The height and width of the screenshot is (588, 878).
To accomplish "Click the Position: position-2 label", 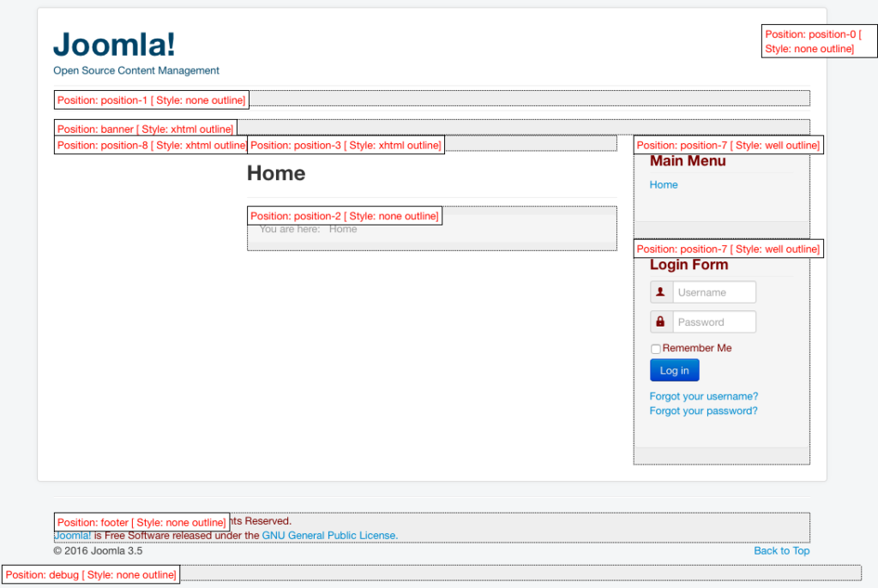I will [345, 216].
